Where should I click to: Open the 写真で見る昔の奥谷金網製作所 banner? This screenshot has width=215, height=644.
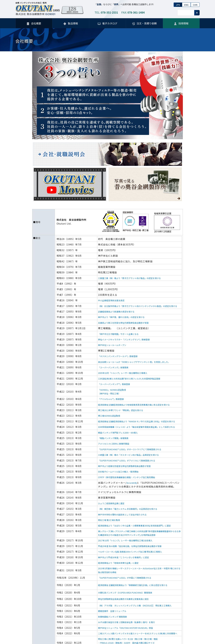[145, 184]
